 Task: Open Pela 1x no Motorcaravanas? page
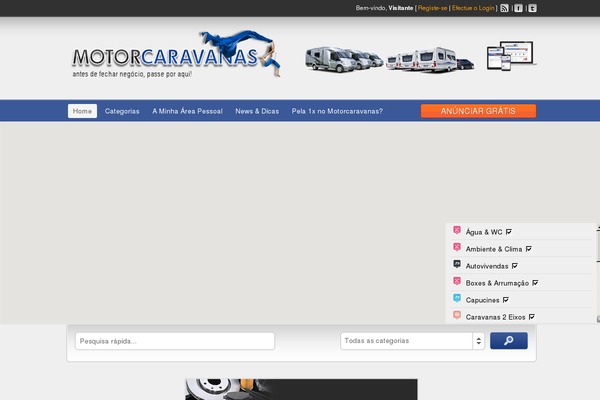pyautogui.click(x=337, y=111)
